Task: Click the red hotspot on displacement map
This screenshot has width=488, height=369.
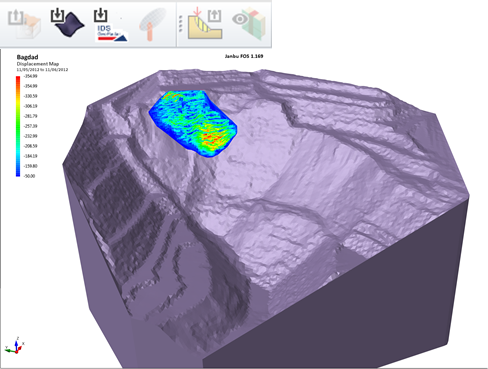Action: [213, 137]
